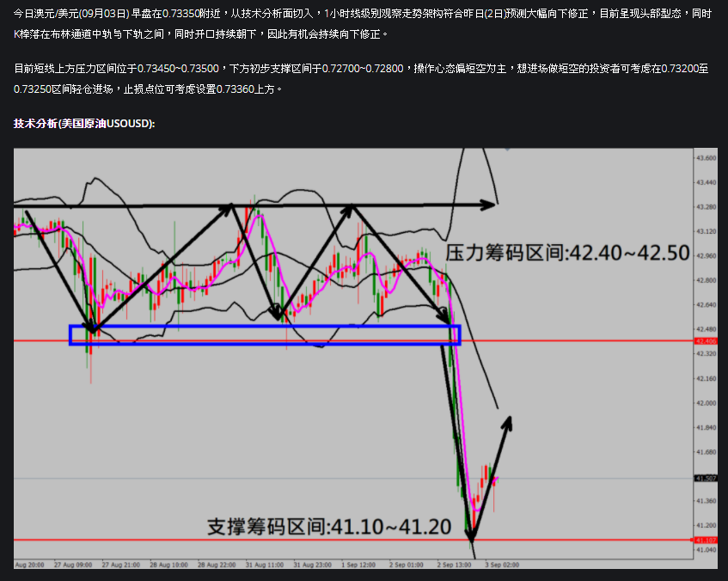Click the paragraph starting 今日澳元/美元(09月03日)
The height and width of the screenshot is (581, 728).
click(x=363, y=24)
